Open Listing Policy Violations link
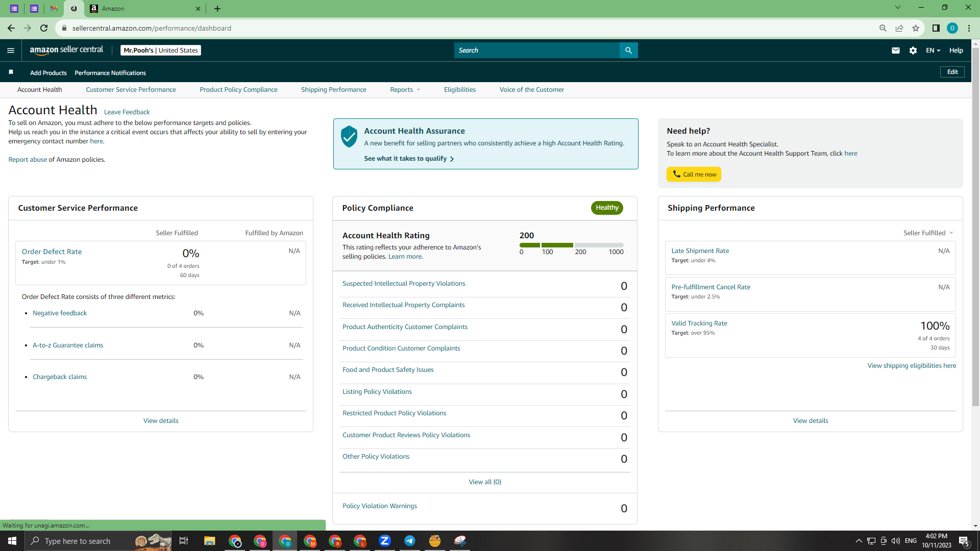The height and width of the screenshot is (551, 980). (377, 391)
